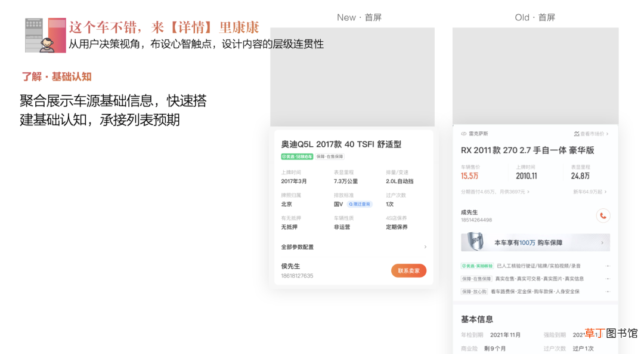The width and height of the screenshot is (644, 354).
Task: Select the Old · 首屏 label
Action: point(535,17)
